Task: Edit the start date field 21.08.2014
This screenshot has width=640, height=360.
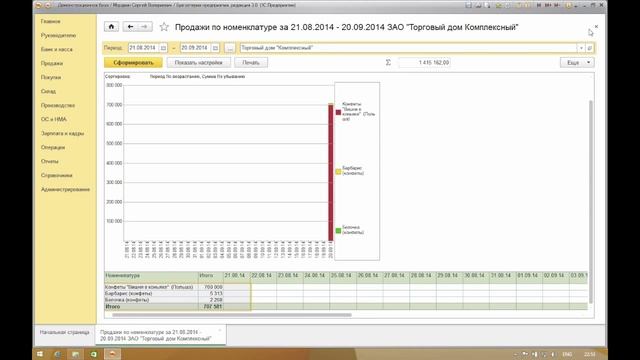Action: [144, 48]
